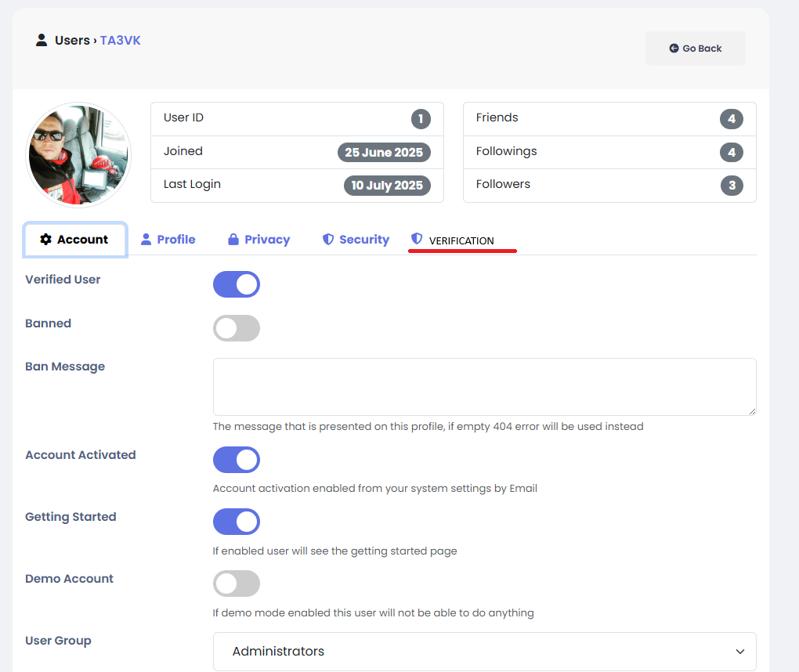Click the Joined row label

[x=183, y=151]
